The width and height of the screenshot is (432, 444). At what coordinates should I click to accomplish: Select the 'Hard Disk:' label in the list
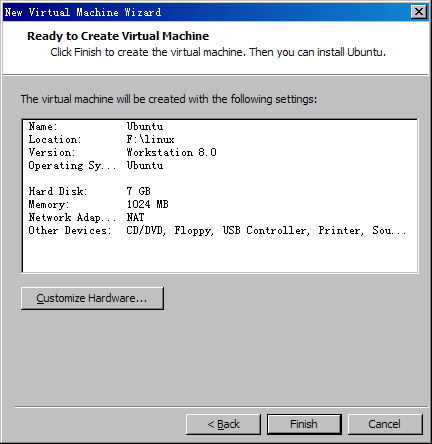coord(58,191)
